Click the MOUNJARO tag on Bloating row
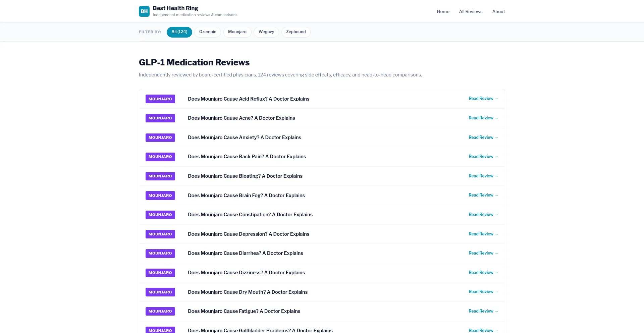The height and width of the screenshot is (333, 644). click(160, 176)
